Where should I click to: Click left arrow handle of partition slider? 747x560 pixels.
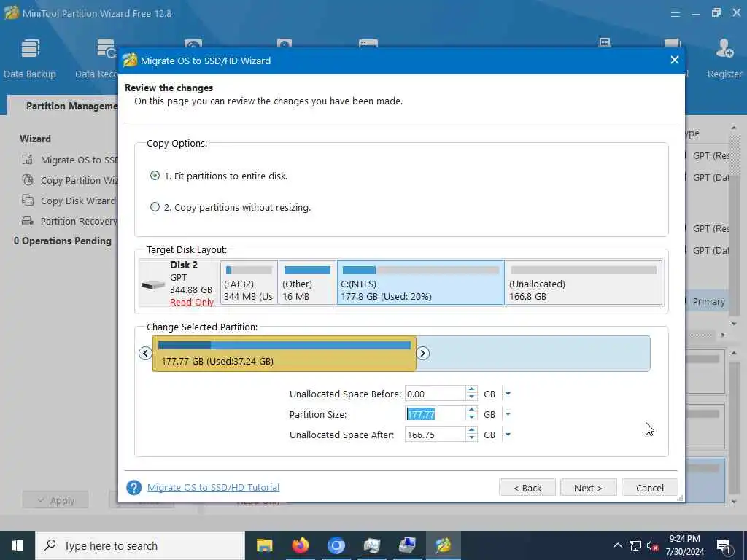coord(145,354)
